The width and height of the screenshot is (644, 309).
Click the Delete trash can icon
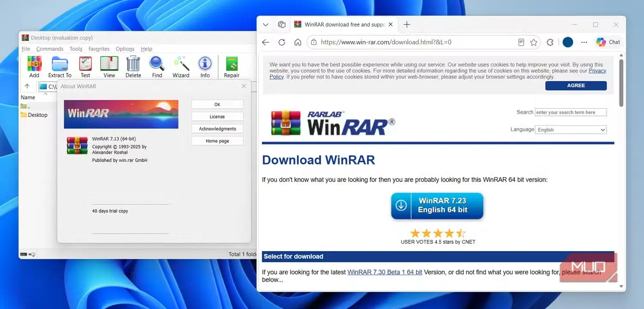[x=133, y=67]
